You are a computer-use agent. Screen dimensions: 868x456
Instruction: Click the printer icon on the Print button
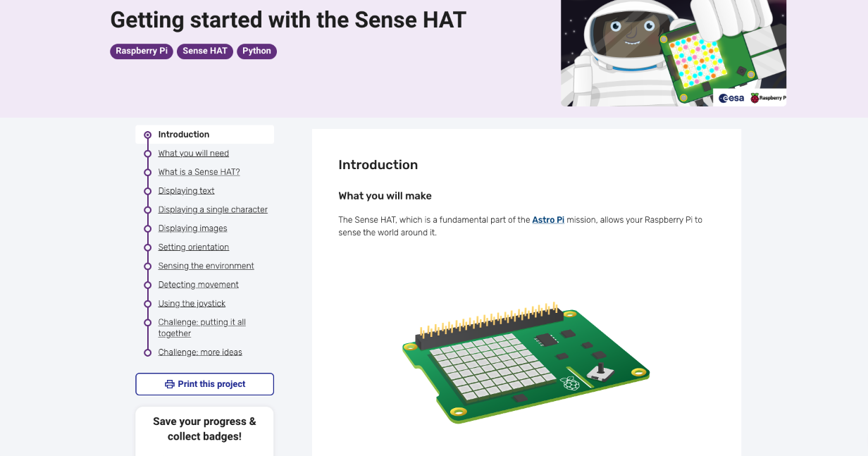[169, 383]
